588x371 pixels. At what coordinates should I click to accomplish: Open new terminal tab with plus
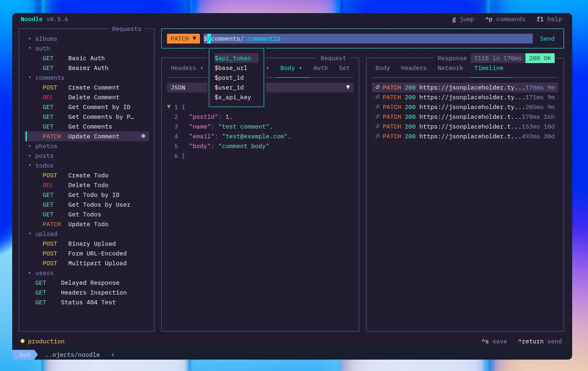click(x=113, y=355)
